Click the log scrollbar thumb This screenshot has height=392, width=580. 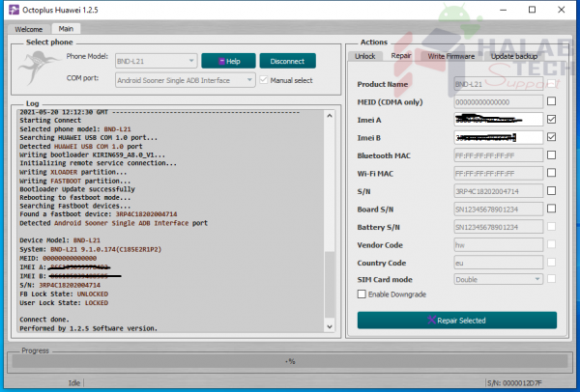click(330, 285)
